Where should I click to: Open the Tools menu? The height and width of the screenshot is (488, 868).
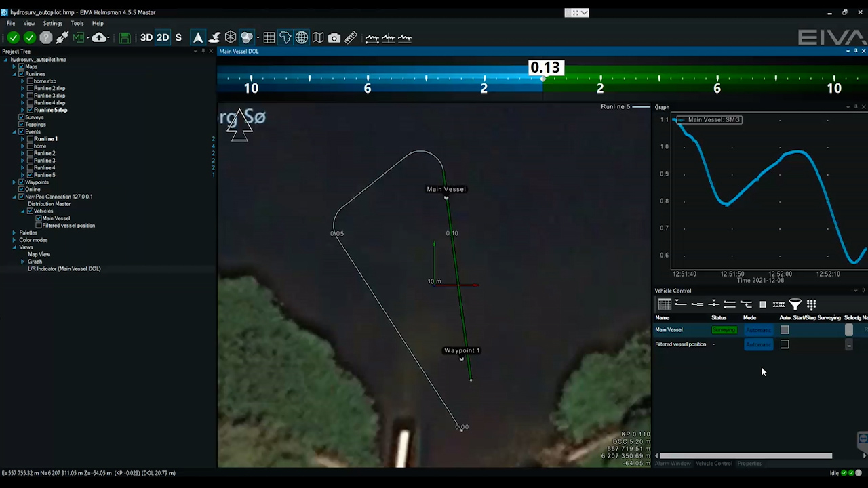[x=77, y=23]
